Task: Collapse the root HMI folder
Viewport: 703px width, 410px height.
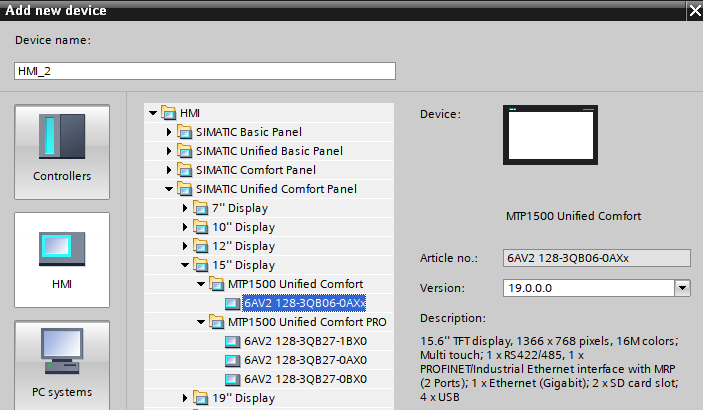Action: click(153, 113)
